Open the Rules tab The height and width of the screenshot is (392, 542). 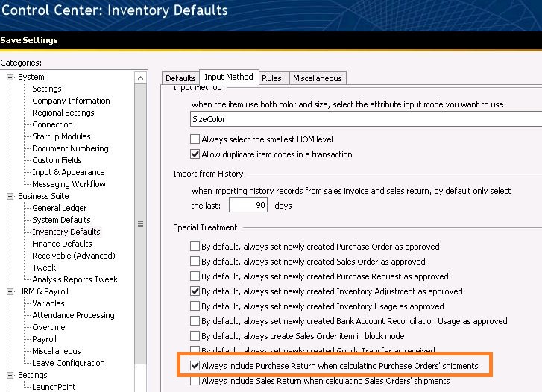pyautogui.click(x=271, y=78)
